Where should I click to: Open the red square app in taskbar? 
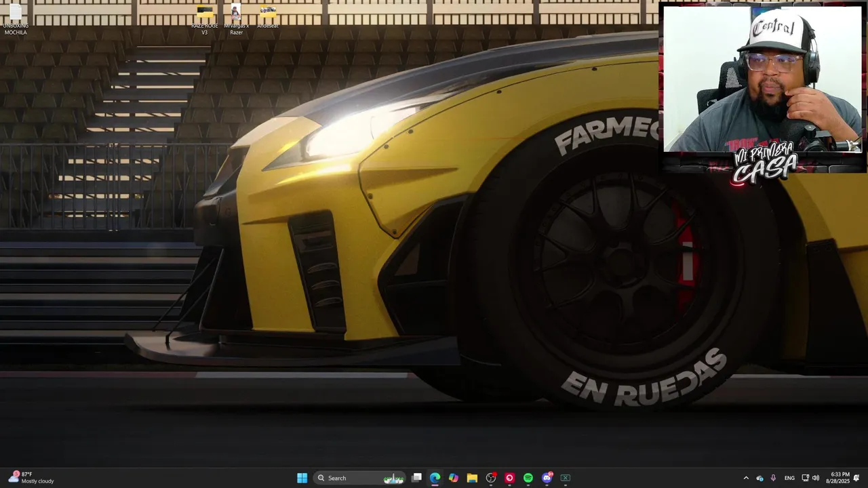509,478
